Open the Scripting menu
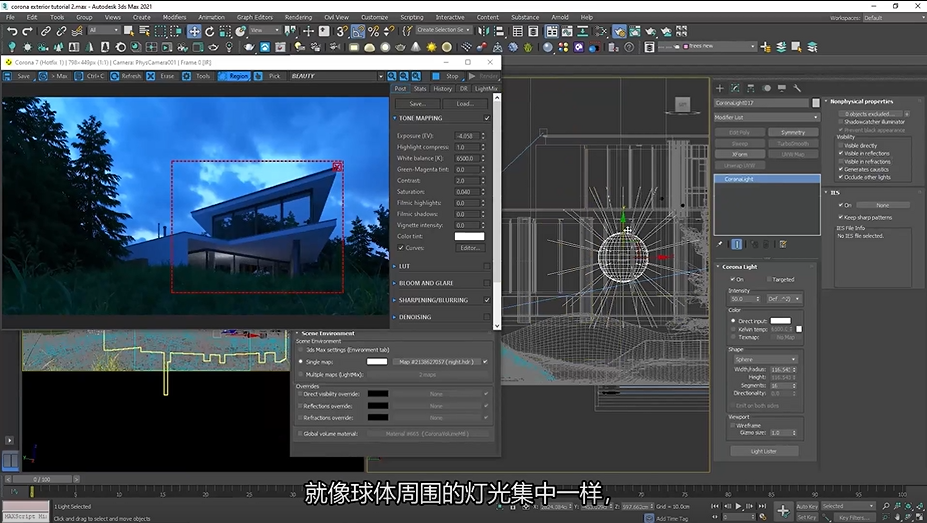The image size is (927, 523). 411,17
